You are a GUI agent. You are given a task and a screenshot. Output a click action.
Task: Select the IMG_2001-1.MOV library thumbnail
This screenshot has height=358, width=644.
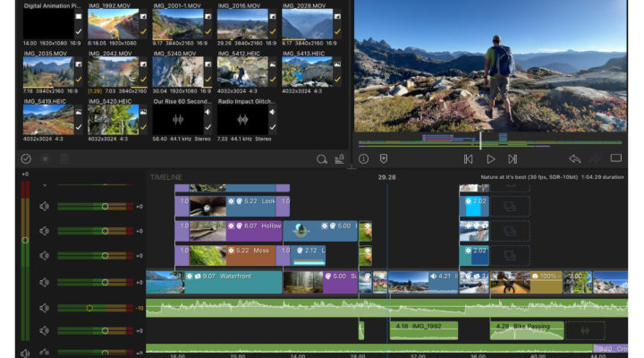click(178, 24)
